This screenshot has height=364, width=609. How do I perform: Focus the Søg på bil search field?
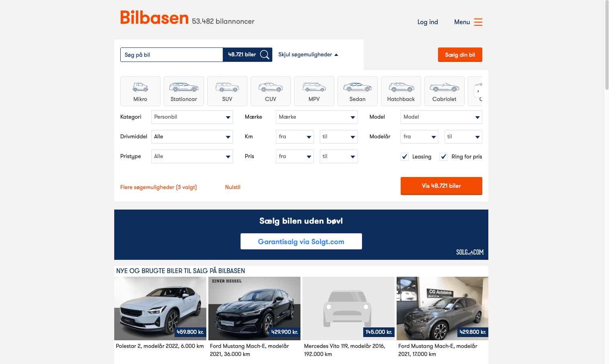click(171, 55)
